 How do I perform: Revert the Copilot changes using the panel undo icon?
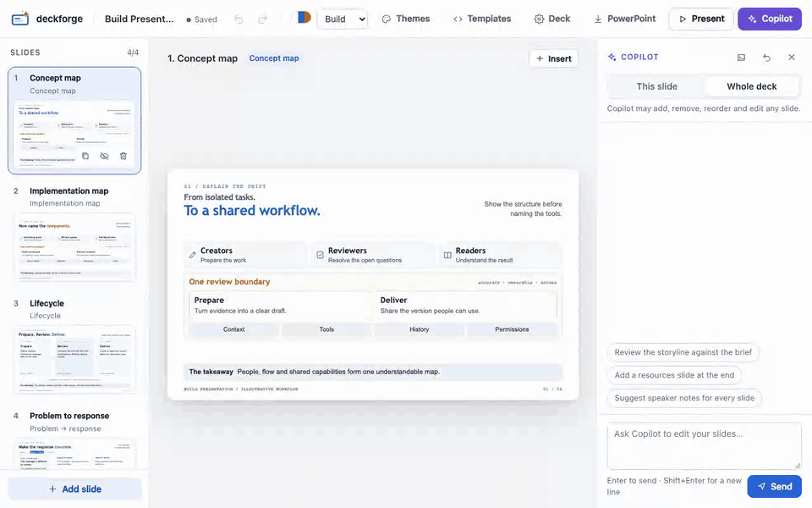[x=766, y=58]
